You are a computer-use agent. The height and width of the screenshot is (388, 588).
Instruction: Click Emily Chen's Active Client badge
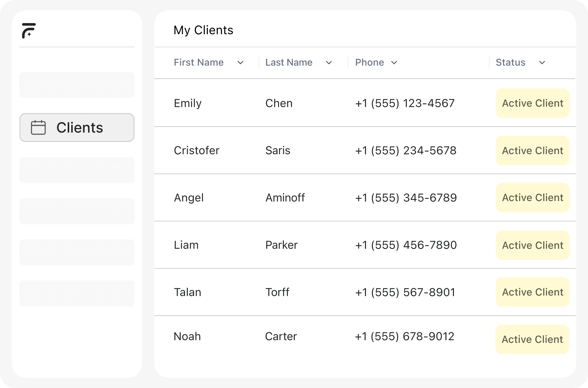coord(532,103)
